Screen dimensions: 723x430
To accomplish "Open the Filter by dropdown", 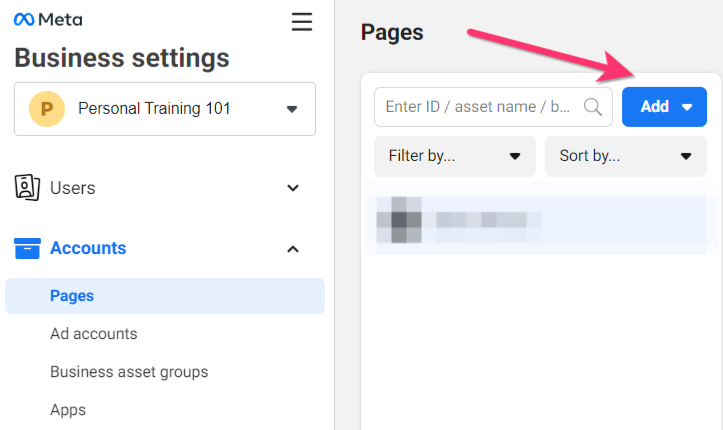I will coord(455,156).
